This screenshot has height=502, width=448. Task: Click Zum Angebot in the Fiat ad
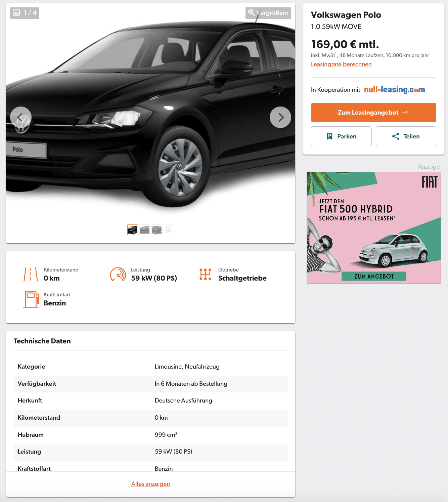(374, 276)
